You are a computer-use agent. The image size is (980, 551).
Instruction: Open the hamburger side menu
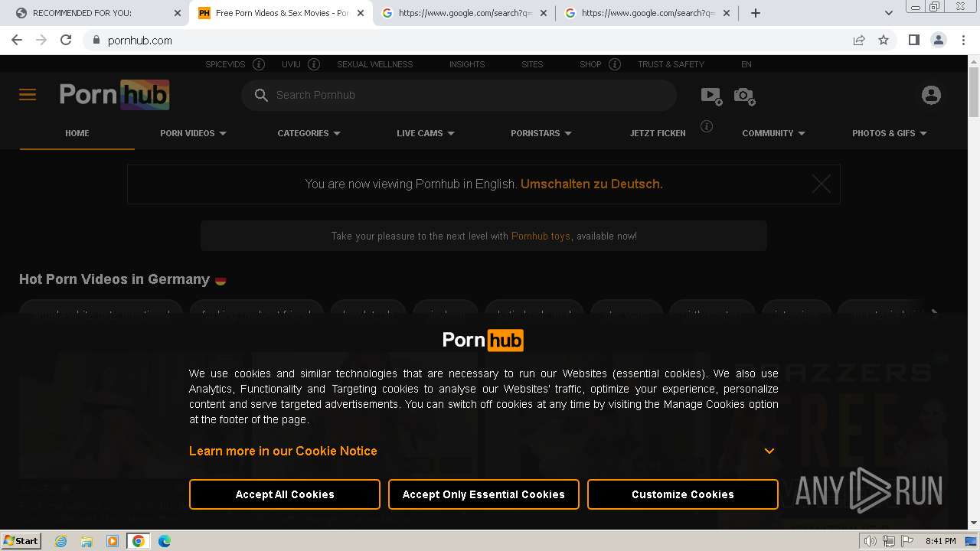28,95
